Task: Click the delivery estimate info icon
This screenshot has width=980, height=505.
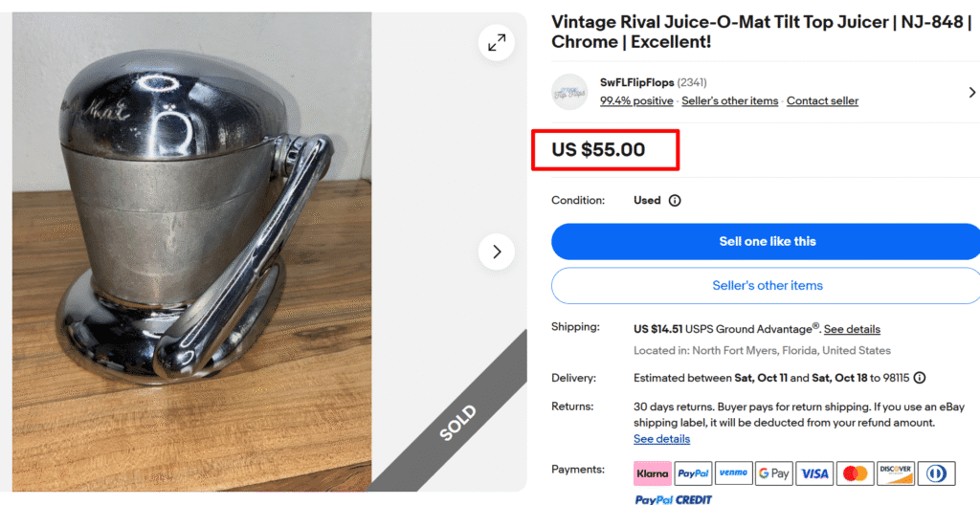Action: [x=919, y=378]
